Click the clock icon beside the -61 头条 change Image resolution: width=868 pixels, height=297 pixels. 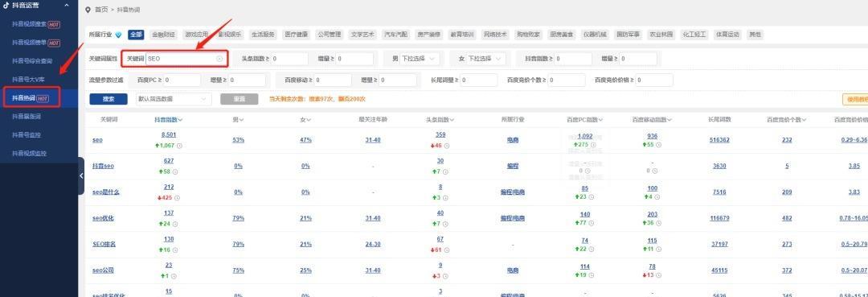[447, 250]
